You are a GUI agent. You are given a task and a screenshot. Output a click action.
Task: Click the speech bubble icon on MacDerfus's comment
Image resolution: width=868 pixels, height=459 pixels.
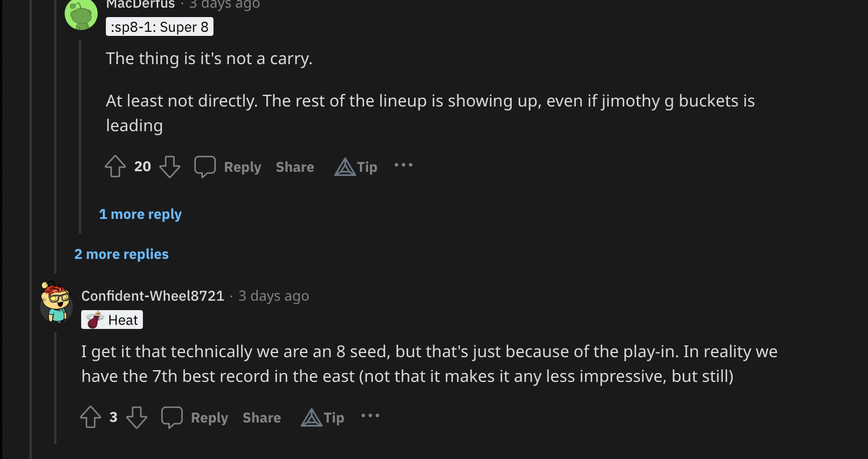point(205,167)
